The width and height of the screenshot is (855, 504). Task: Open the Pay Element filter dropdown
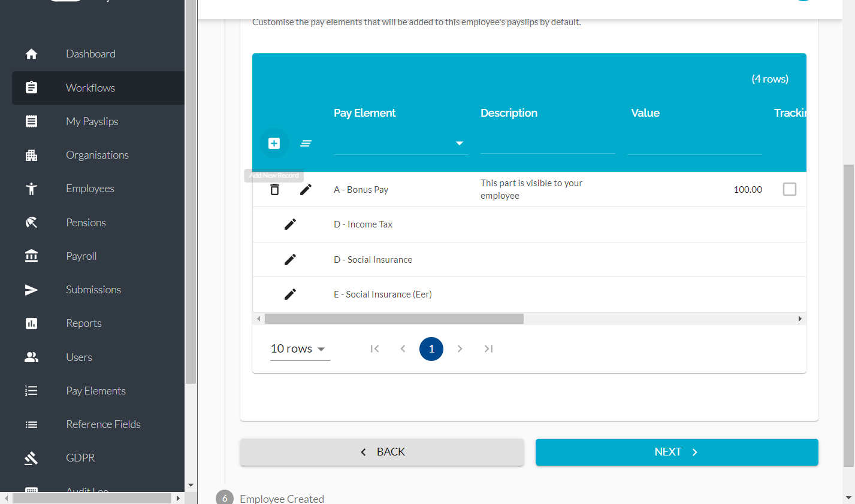(x=401, y=144)
